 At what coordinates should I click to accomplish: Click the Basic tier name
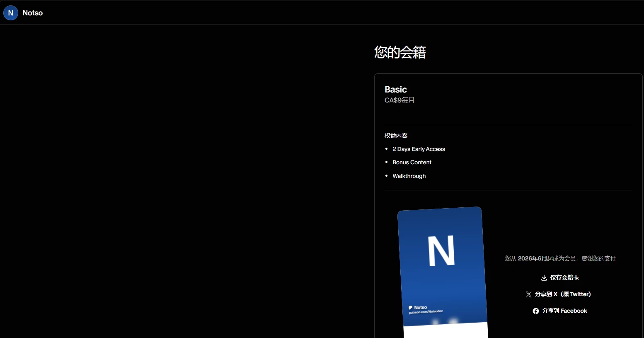[396, 90]
